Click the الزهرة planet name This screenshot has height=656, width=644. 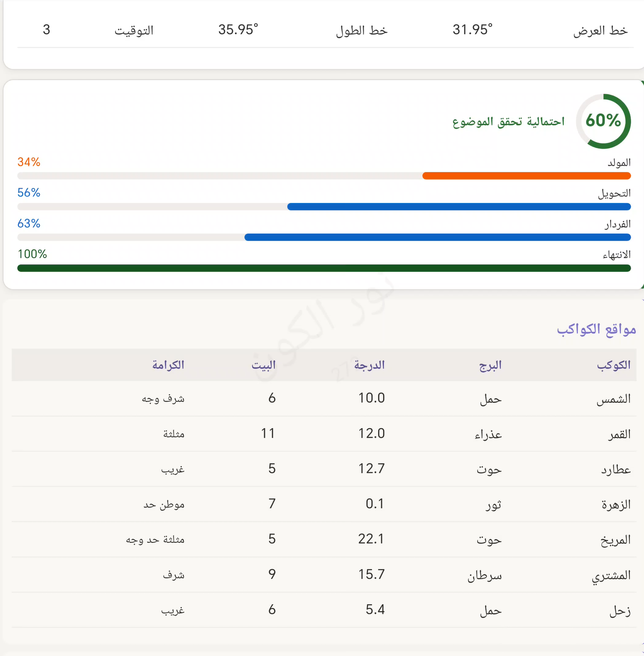tap(615, 504)
